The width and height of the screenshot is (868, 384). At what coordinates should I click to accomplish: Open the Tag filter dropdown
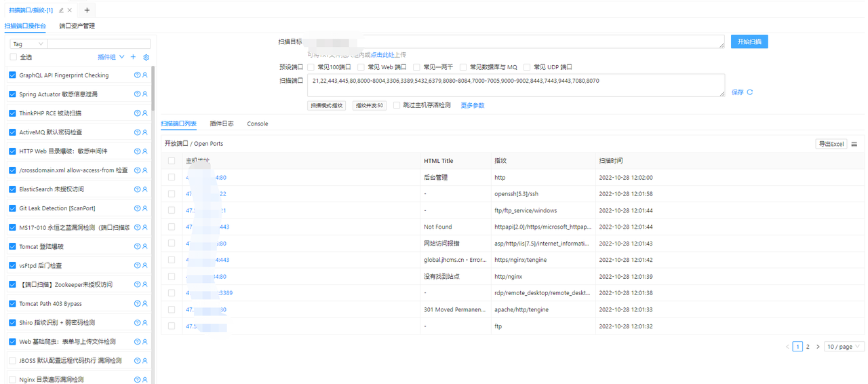28,44
